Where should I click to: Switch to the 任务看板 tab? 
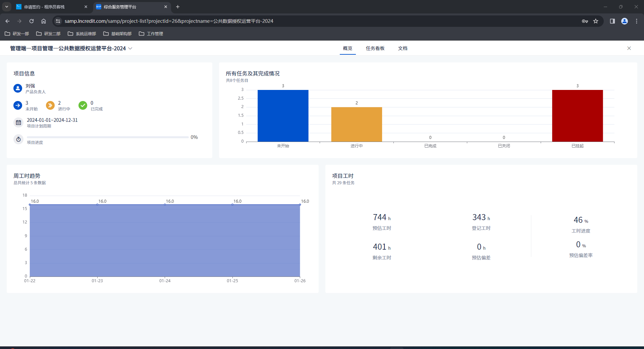tap(375, 48)
